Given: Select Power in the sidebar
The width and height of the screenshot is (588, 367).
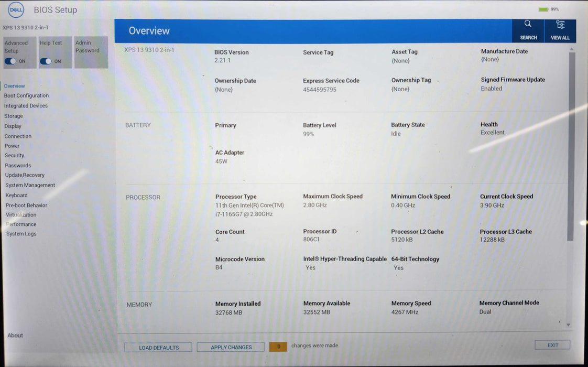Looking at the screenshot, I should pos(12,146).
